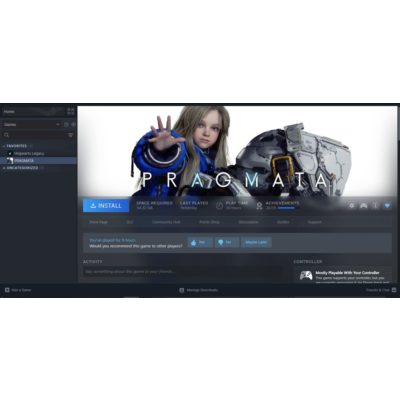Click the ACHIEVEMENTS label
400x400 pixels.
(282, 203)
